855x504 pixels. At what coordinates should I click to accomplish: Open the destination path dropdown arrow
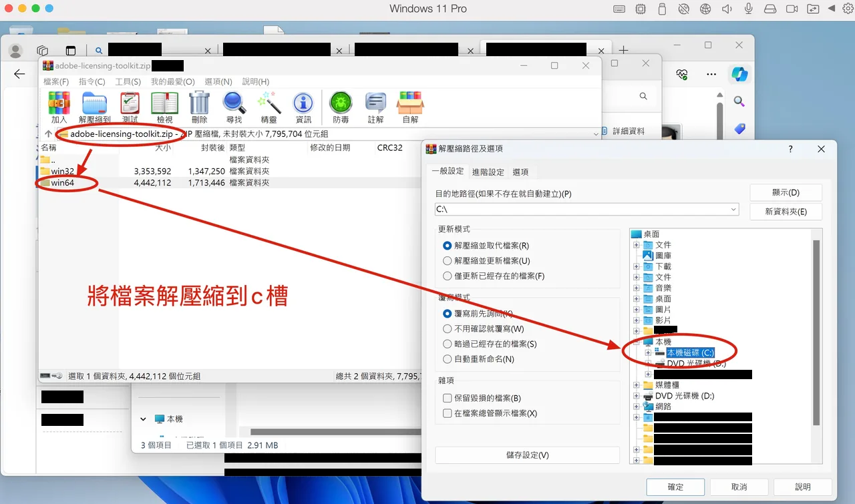pyautogui.click(x=733, y=209)
